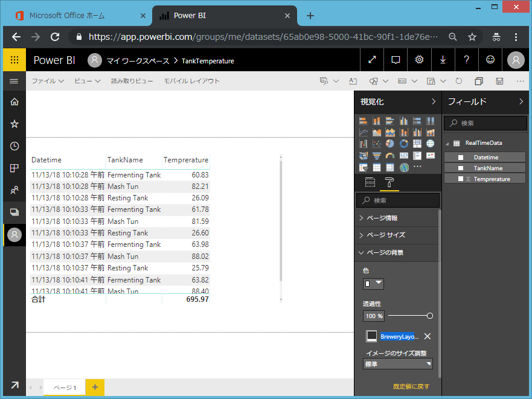Open the ファイル menu
532x399 pixels.
48,81
